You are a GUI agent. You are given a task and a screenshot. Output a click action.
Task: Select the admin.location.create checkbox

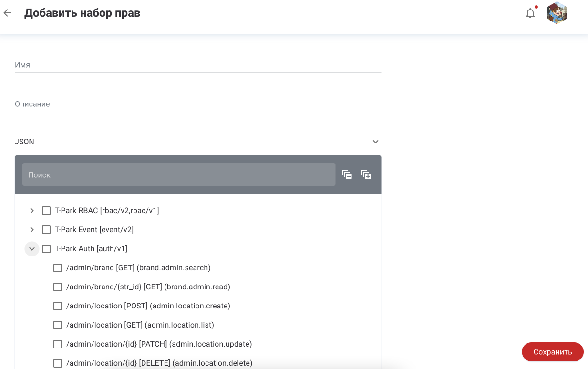[x=58, y=306]
